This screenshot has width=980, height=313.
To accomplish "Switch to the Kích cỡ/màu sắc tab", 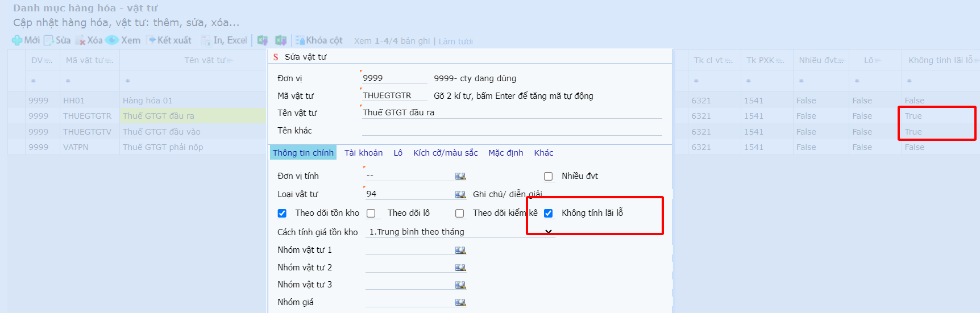I will [445, 153].
